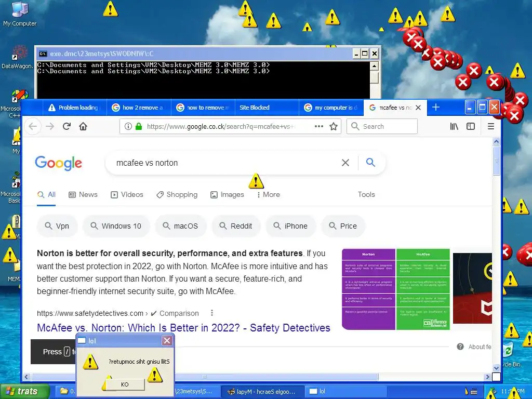Switch to the my computer is tab
532x399 pixels.
(331, 108)
